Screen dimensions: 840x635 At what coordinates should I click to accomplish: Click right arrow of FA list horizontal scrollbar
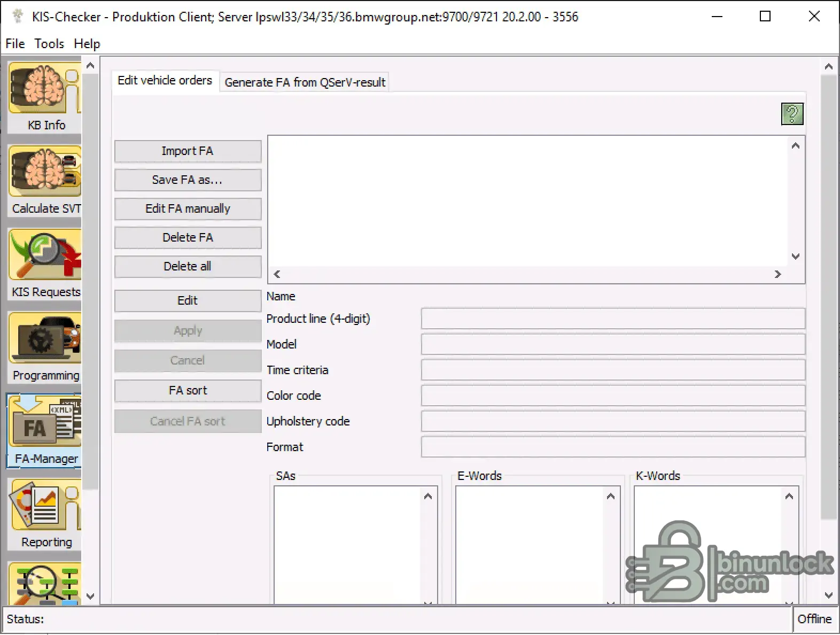(778, 274)
